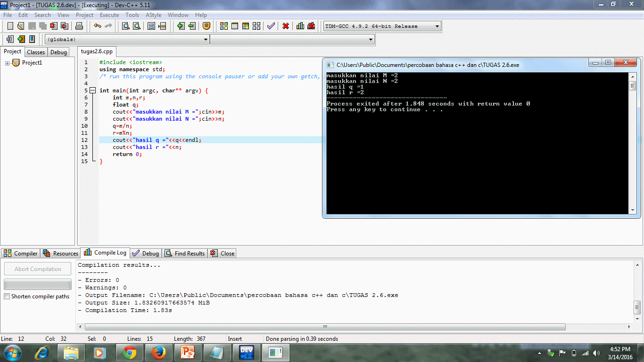The height and width of the screenshot is (362, 644).
Task: Open the Search menu
Action: (x=42, y=15)
